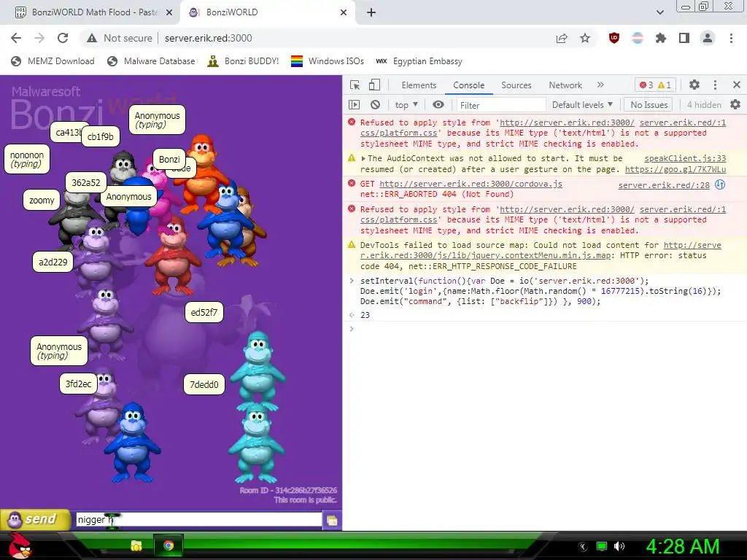Open Chrome from the taskbar

[169, 545]
